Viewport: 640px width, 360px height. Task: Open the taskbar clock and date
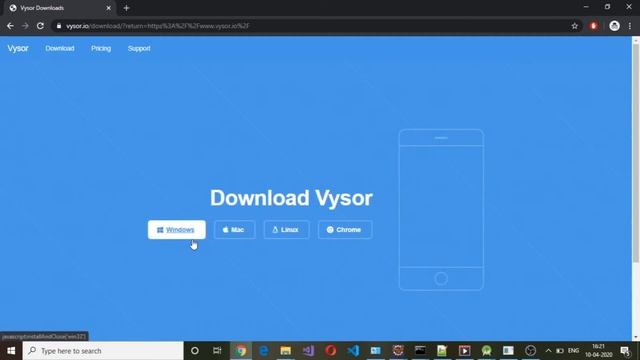(x=598, y=351)
